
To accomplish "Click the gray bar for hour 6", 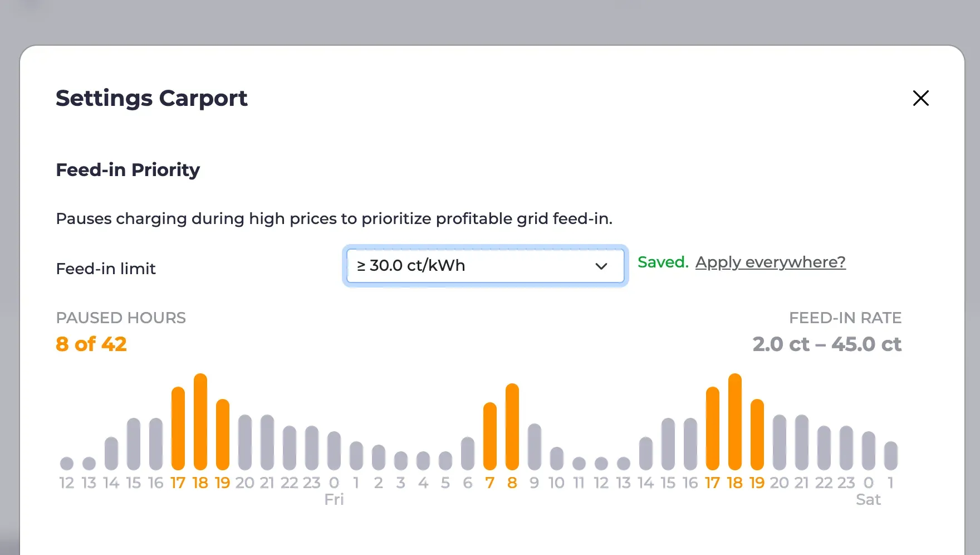I will tap(468, 454).
